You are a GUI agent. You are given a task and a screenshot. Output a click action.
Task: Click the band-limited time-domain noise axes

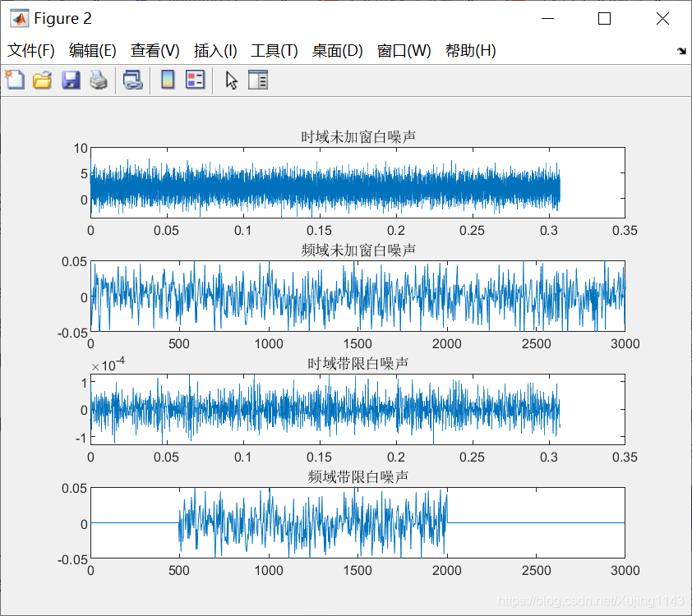click(x=358, y=409)
